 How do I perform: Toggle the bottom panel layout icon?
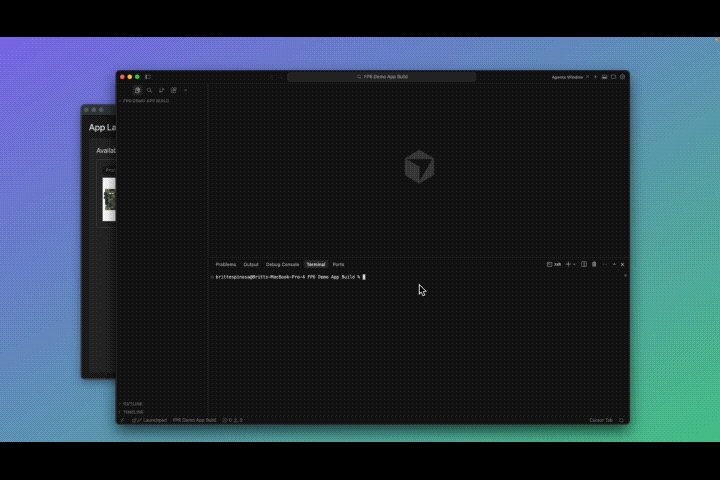pos(604,77)
